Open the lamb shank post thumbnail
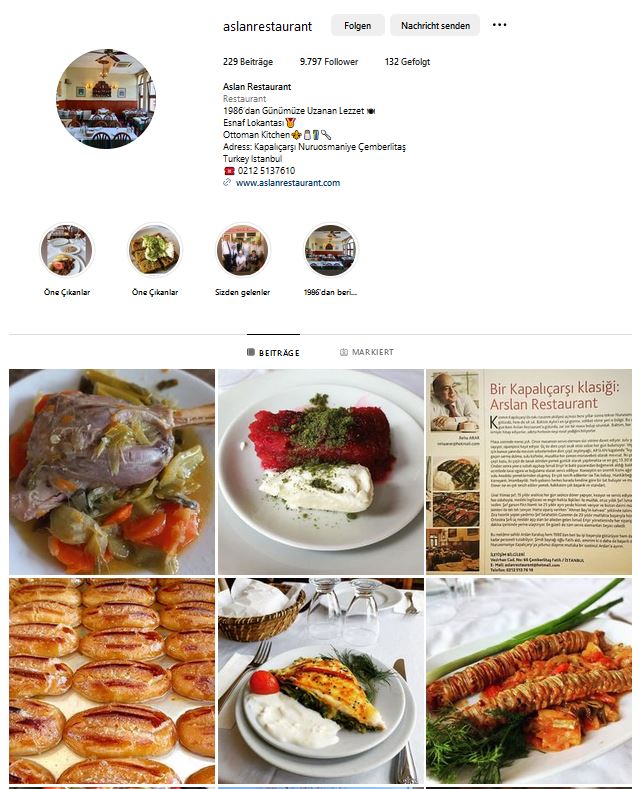Viewport: 640px width, 789px height. 112,472
